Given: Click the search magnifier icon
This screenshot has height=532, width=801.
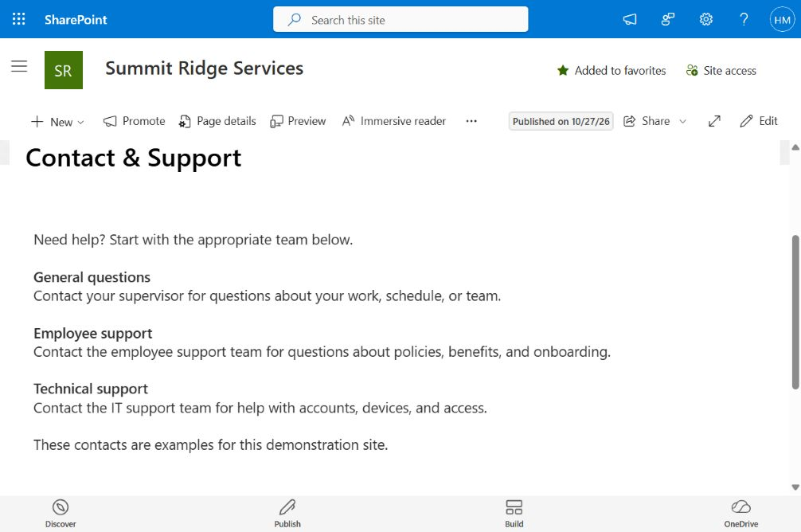Looking at the screenshot, I should 295,19.
